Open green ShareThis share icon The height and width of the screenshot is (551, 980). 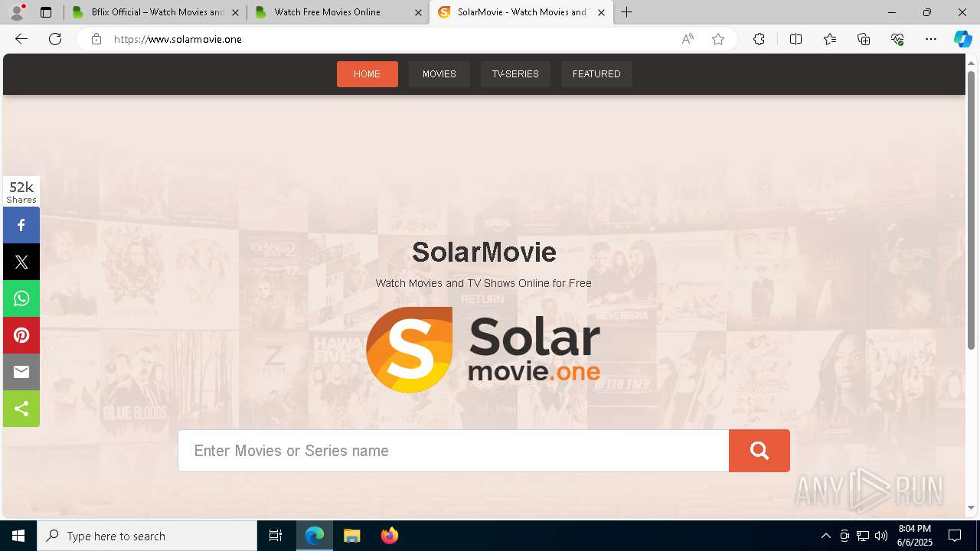[x=21, y=409]
